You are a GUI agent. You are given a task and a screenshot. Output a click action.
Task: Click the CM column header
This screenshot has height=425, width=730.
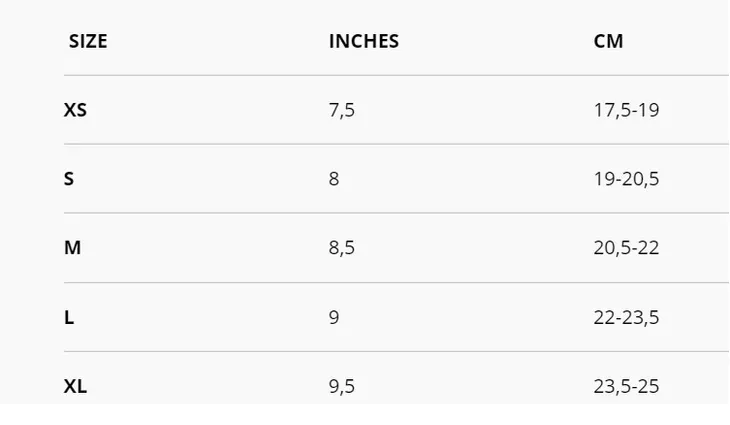click(x=608, y=41)
